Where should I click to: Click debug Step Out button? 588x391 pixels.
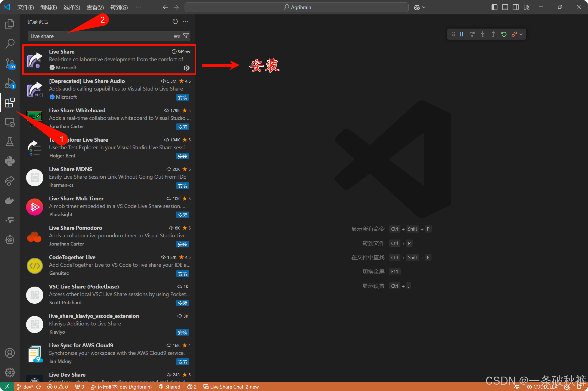coord(493,34)
